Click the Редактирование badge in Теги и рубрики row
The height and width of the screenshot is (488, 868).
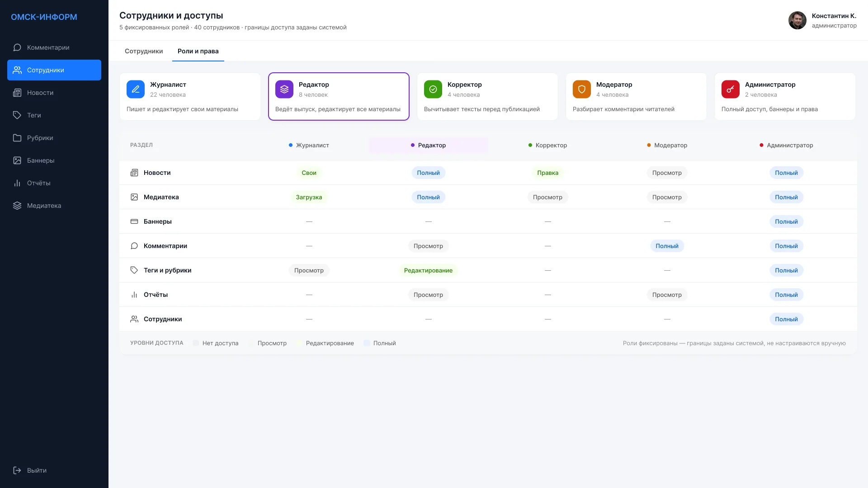pyautogui.click(x=428, y=270)
